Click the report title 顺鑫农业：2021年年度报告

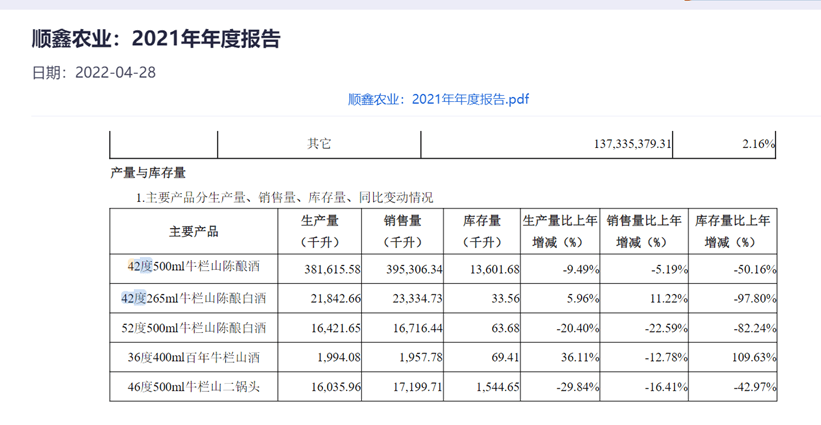coord(156,39)
